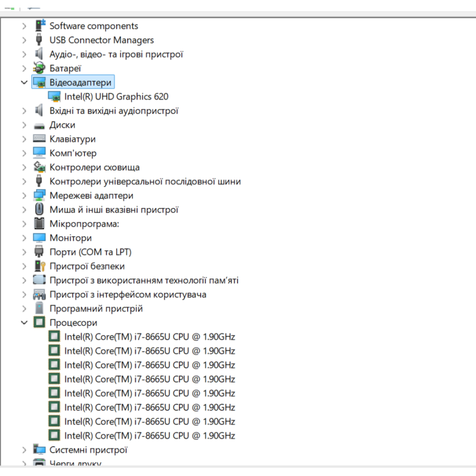
Task: Click the Мережеві адаптери network icon
Action: [x=39, y=196]
